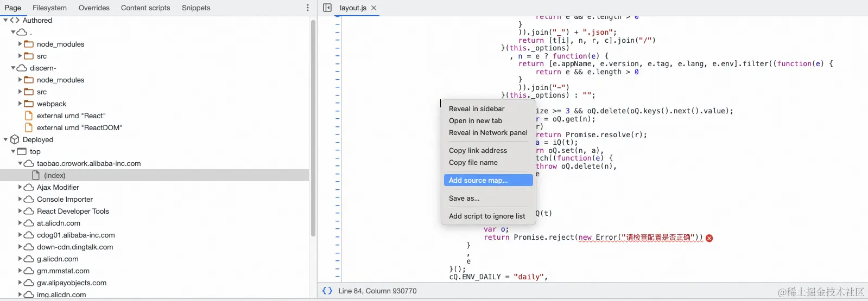Click the Authored code brackets icon
The height and width of the screenshot is (301, 868).
tap(15, 20)
